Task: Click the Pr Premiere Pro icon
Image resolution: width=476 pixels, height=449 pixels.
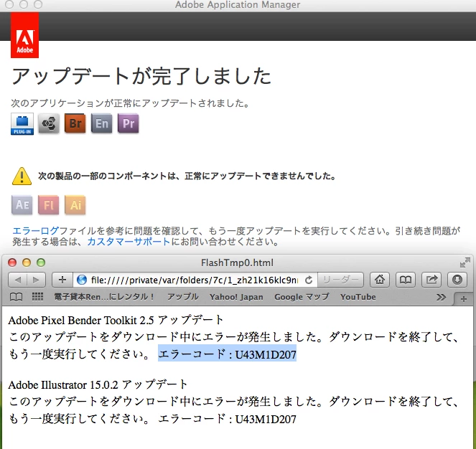Action: tap(128, 123)
